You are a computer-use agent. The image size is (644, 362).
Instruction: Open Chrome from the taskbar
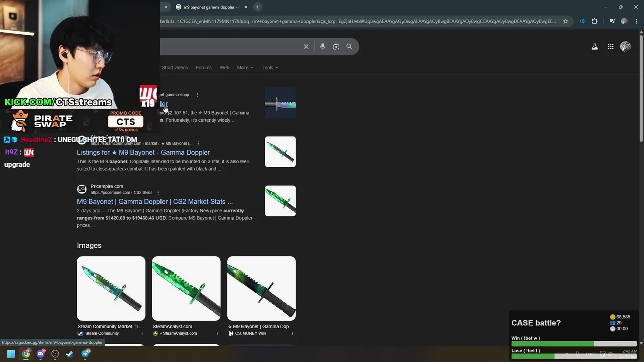pyautogui.click(x=26, y=354)
